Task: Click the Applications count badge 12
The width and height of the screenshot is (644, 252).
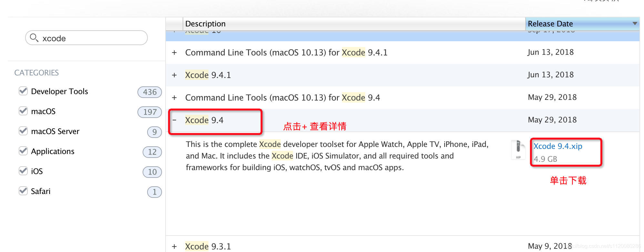Action: coord(152,152)
